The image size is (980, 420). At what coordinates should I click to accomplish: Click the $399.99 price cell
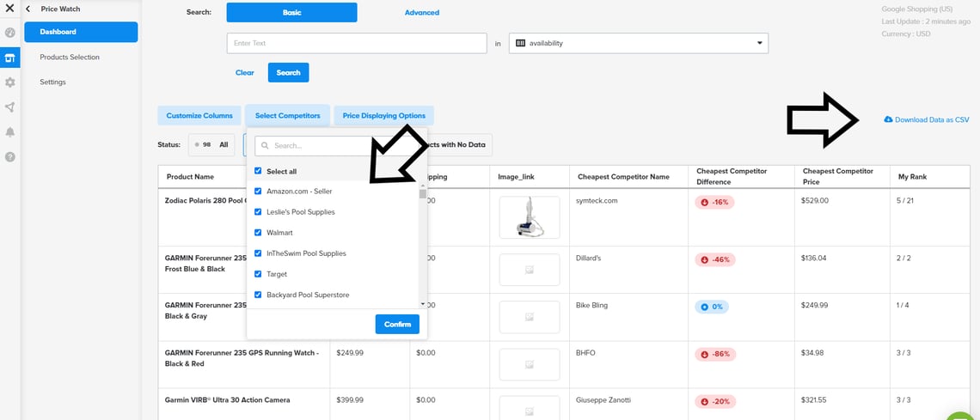click(x=349, y=400)
